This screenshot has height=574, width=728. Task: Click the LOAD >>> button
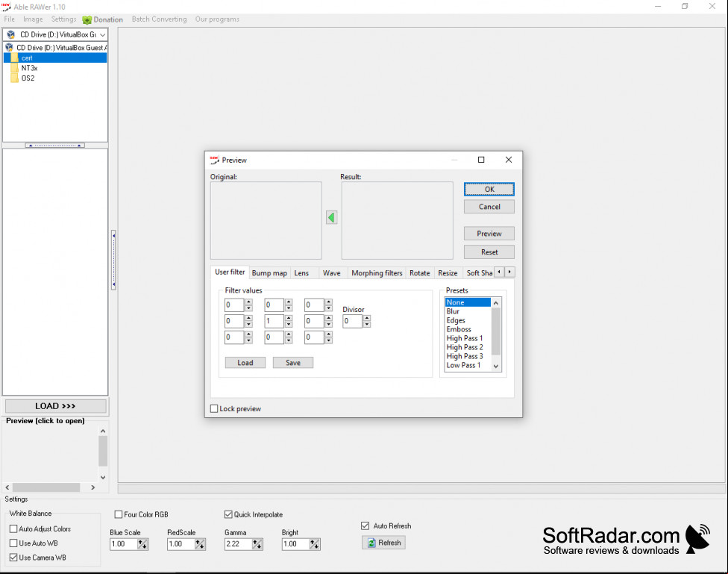tap(55, 406)
